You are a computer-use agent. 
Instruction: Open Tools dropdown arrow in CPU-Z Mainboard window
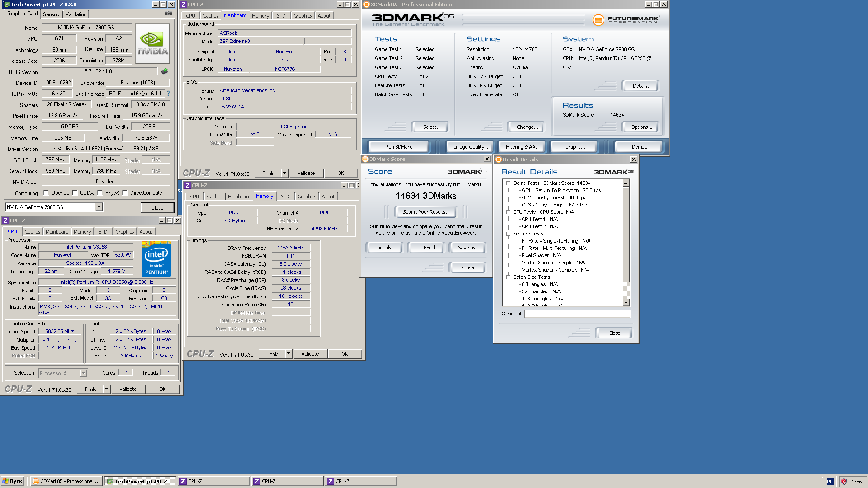tap(285, 173)
